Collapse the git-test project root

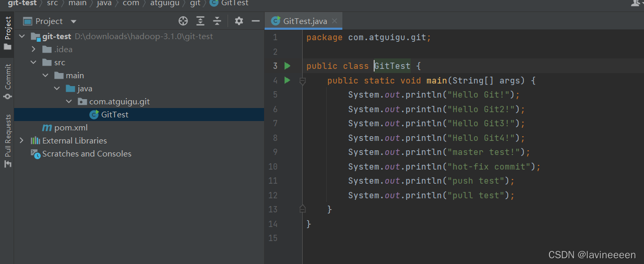[x=21, y=37]
